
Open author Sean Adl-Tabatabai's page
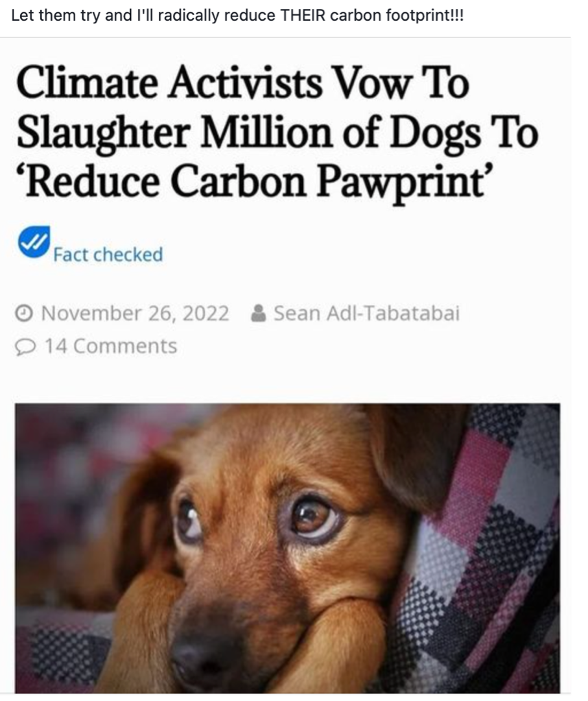pos(366,313)
